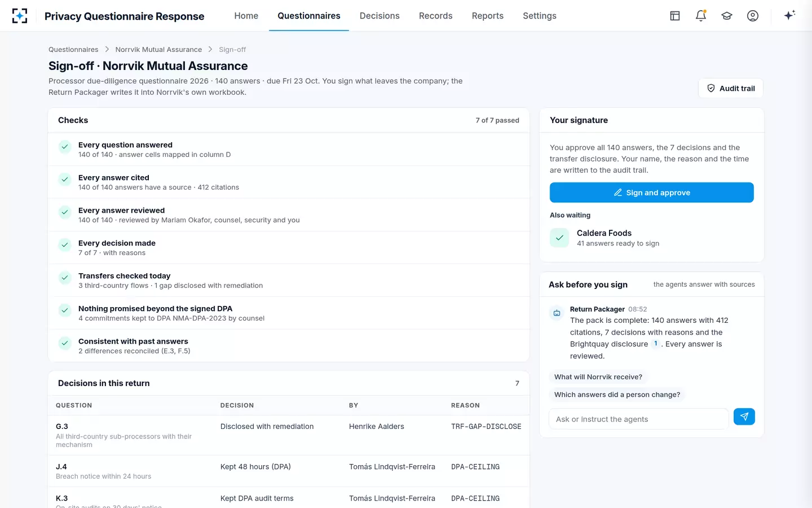Viewport: 812px width, 508px height.
Task: Click check icon for Consistent with past answers
Action: click(65, 343)
